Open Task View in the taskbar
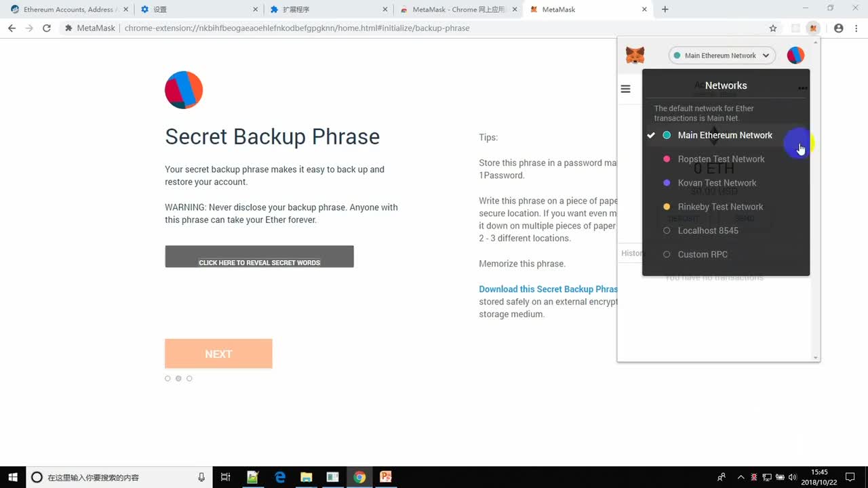 [x=226, y=477]
